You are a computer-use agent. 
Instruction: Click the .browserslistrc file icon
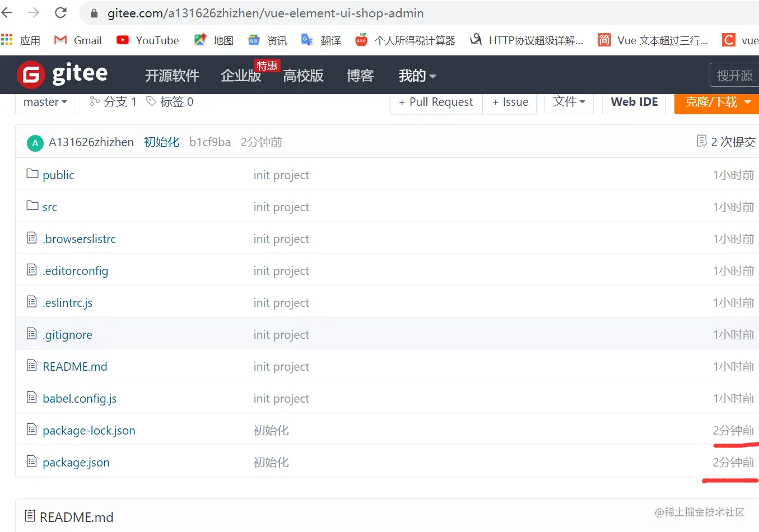(x=32, y=238)
